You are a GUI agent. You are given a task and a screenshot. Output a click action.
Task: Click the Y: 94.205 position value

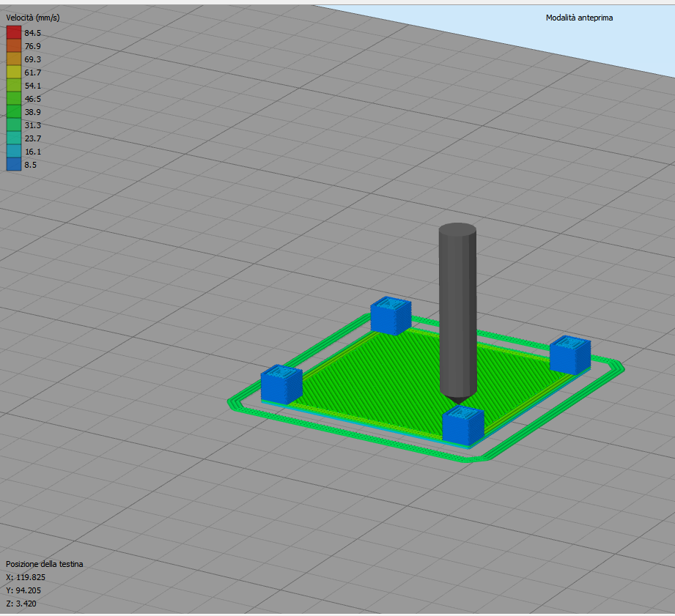(23, 590)
